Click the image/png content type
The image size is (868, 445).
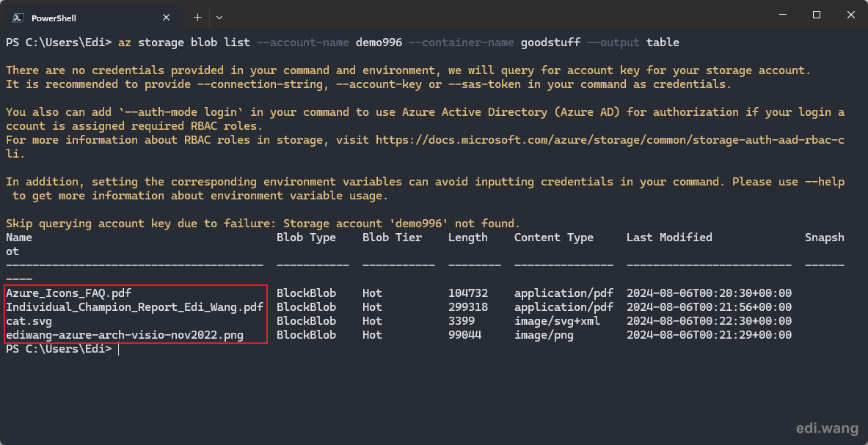tap(544, 335)
